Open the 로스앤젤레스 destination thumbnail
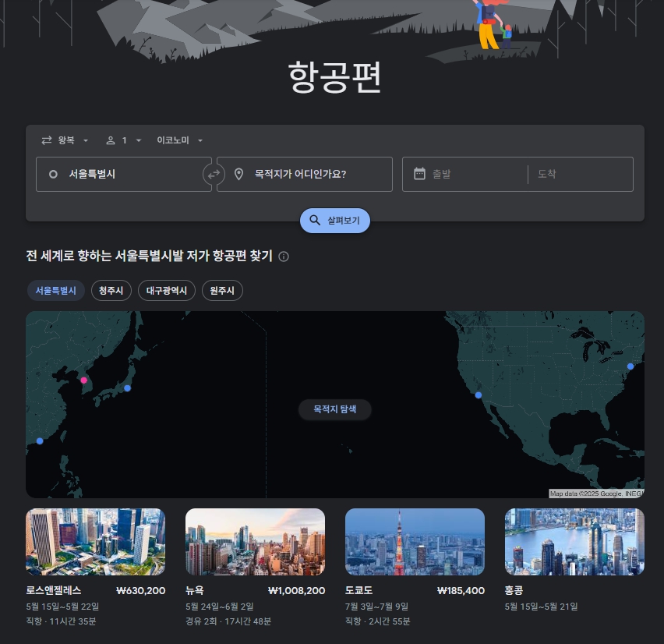 click(x=96, y=542)
